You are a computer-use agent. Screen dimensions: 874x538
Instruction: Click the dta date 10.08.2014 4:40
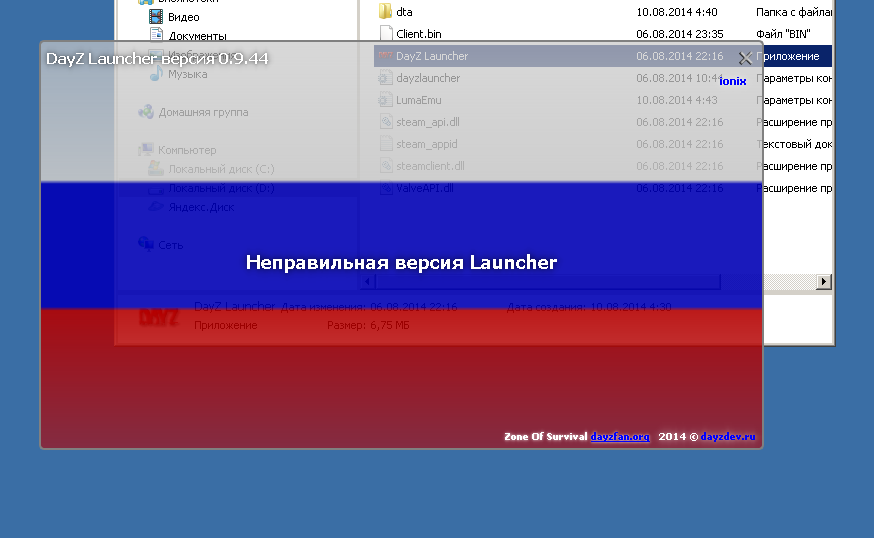pyautogui.click(x=677, y=12)
